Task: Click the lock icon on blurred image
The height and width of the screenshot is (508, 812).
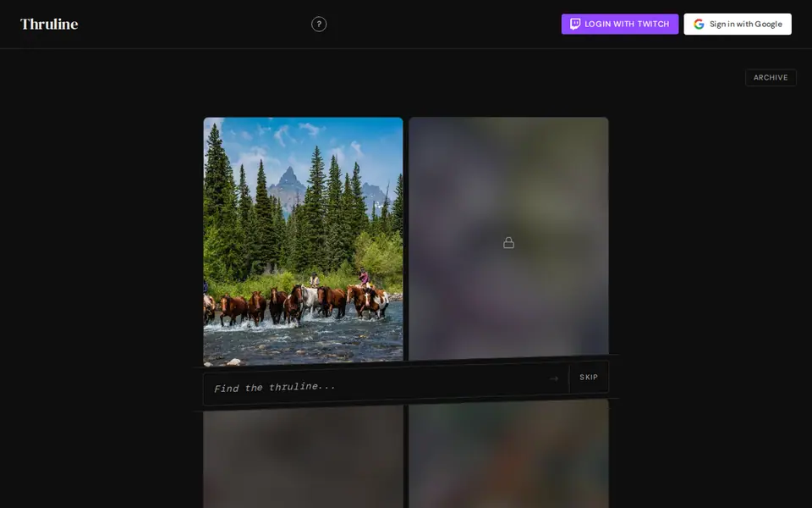Action: 508,243
